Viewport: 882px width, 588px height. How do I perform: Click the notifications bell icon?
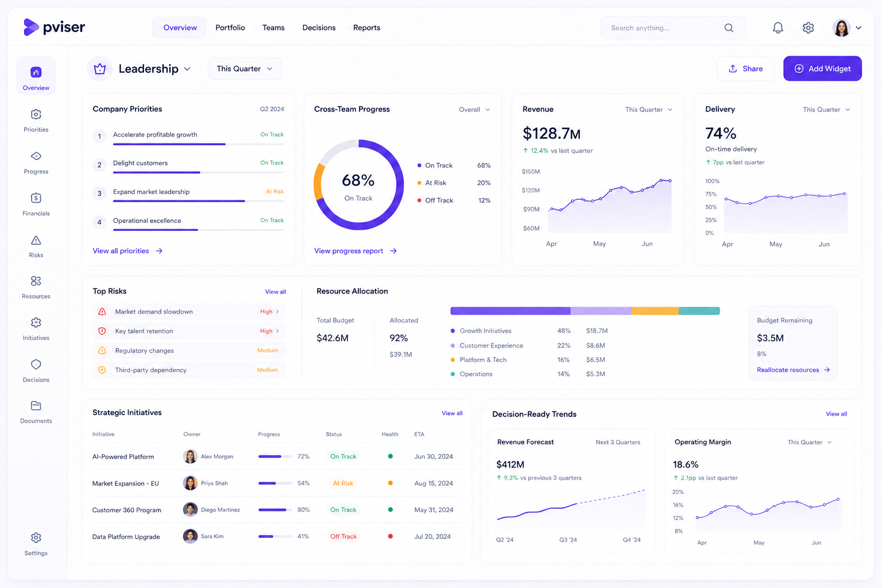coord(777,28)
